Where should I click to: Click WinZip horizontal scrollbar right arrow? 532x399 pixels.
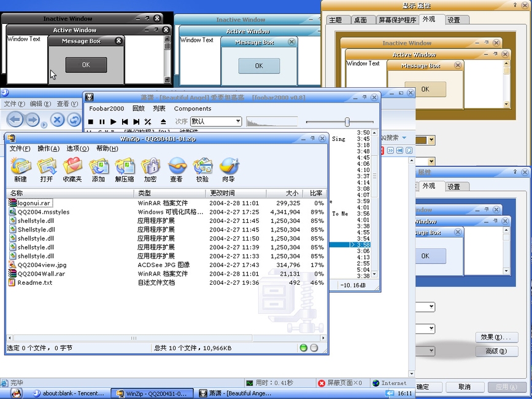coord(323,338)
